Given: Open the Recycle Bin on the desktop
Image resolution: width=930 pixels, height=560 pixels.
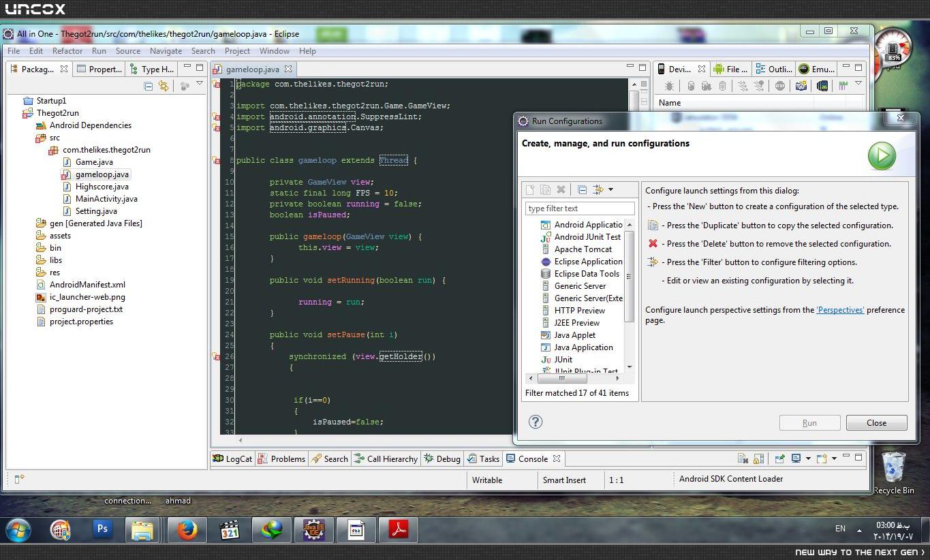Looking at the screenshot, I should tap(893, 473).
